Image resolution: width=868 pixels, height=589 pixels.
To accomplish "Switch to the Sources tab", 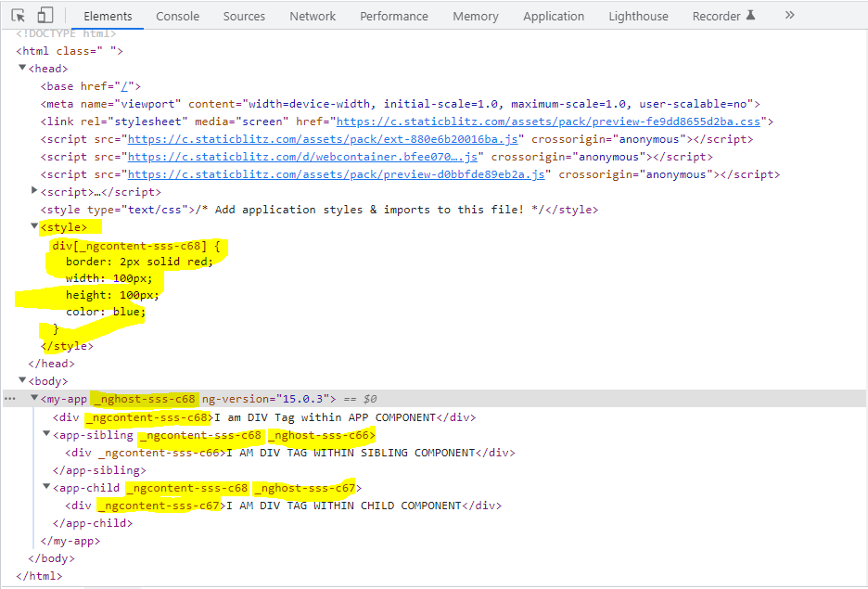I will coord(244,16).
